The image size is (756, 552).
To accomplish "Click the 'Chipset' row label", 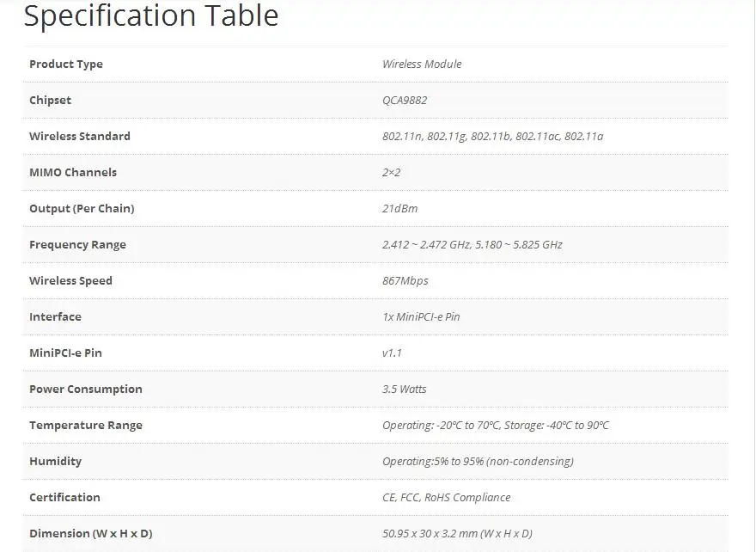I will pyautogui.click(x=50, y=101).
